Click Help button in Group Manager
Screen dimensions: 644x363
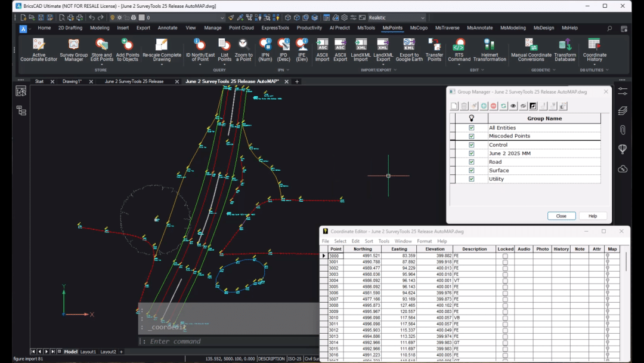[x=592, y=216]
